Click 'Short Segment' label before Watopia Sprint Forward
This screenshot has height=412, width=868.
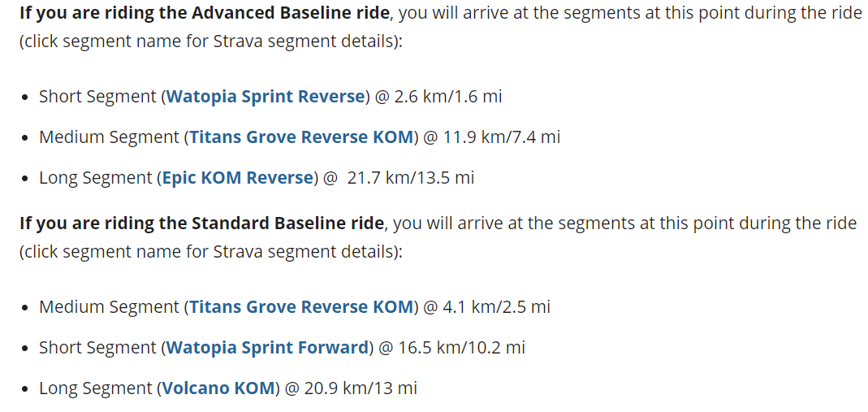(x=97, y=347)
